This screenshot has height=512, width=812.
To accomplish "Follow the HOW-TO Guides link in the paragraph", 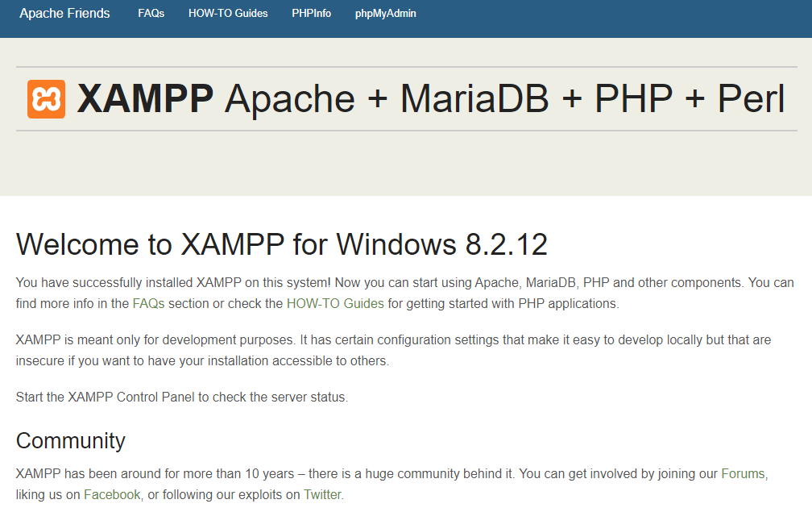I will point(336,304).
